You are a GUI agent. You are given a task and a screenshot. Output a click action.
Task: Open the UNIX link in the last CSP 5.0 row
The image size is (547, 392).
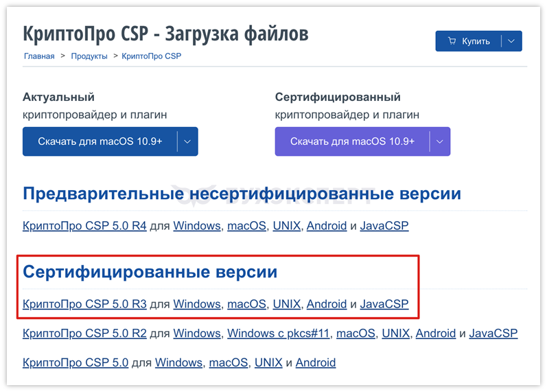pos(268,362)
